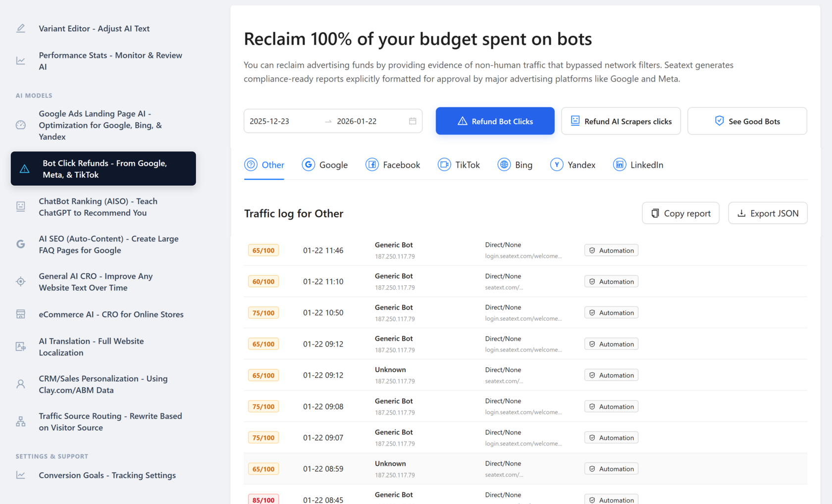The image size is (832, 504).
Task: Open Variant Editor - Adjust AI Text
Action: (103, 29)
